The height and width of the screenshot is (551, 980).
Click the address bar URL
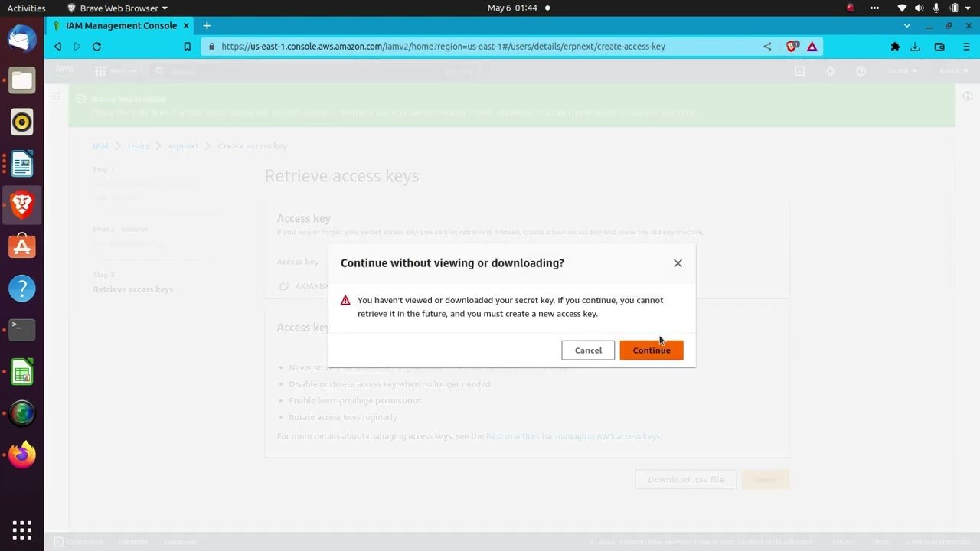tap(443, 47)
